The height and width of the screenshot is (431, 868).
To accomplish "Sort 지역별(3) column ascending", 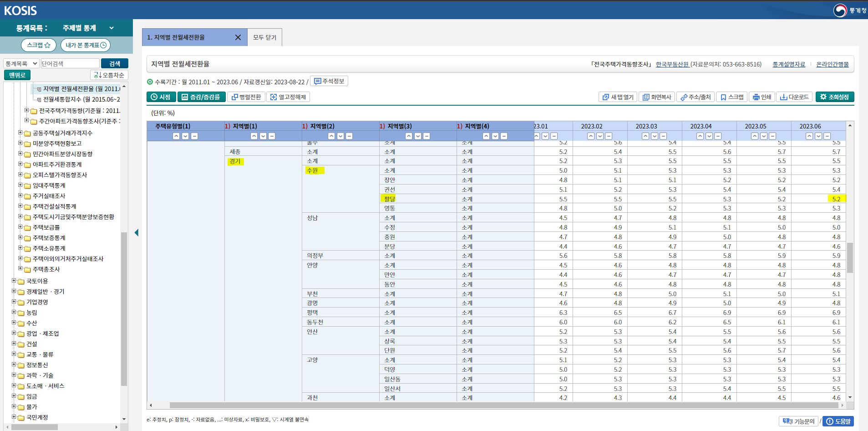I will (408, 136).
